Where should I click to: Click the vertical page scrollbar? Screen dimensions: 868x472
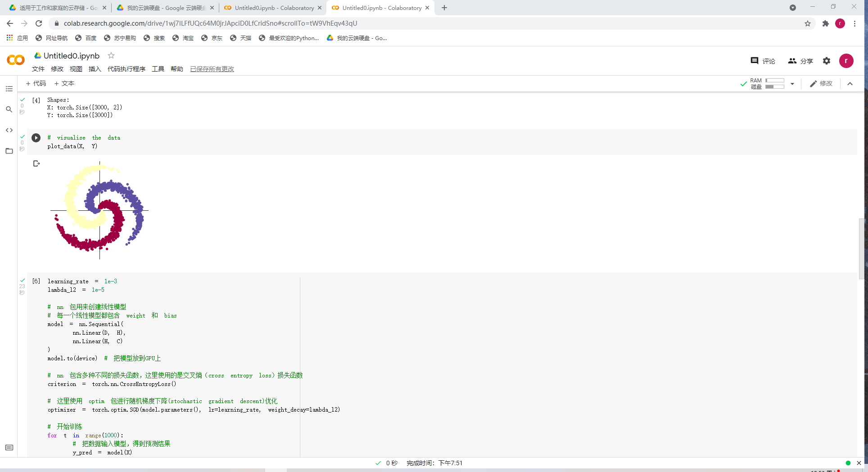pos(863,248)
